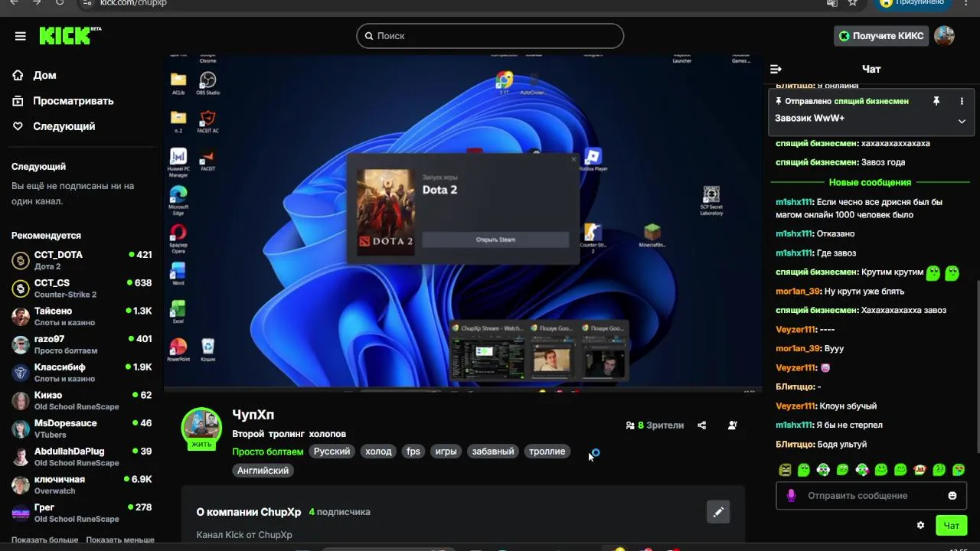
Task: Click the Отправить сообщение chat input
Action: (871, 496)
